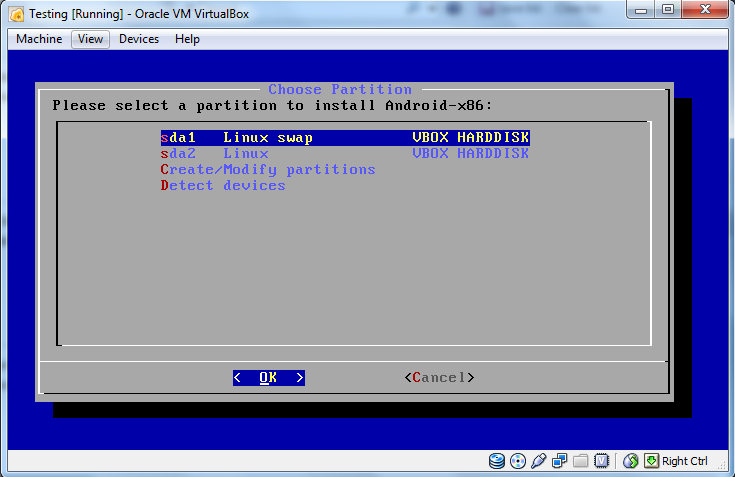
Task: Close the Testing VM window
Action: click(x=705, y=9)
